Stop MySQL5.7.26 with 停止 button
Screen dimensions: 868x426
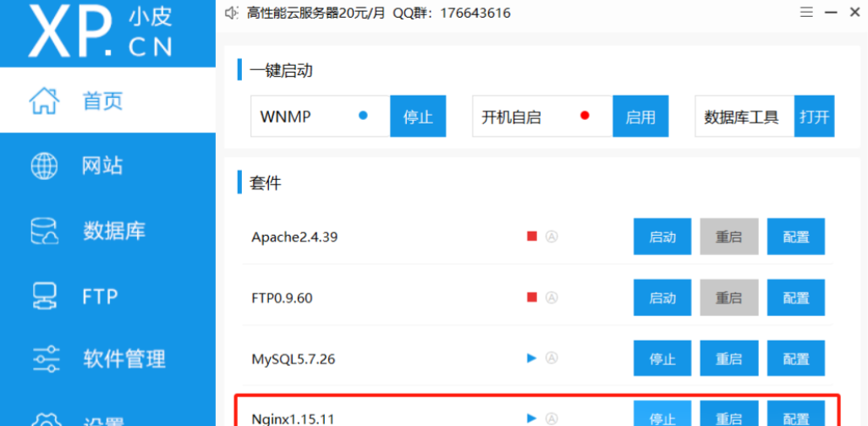click(x=662, y=358)
